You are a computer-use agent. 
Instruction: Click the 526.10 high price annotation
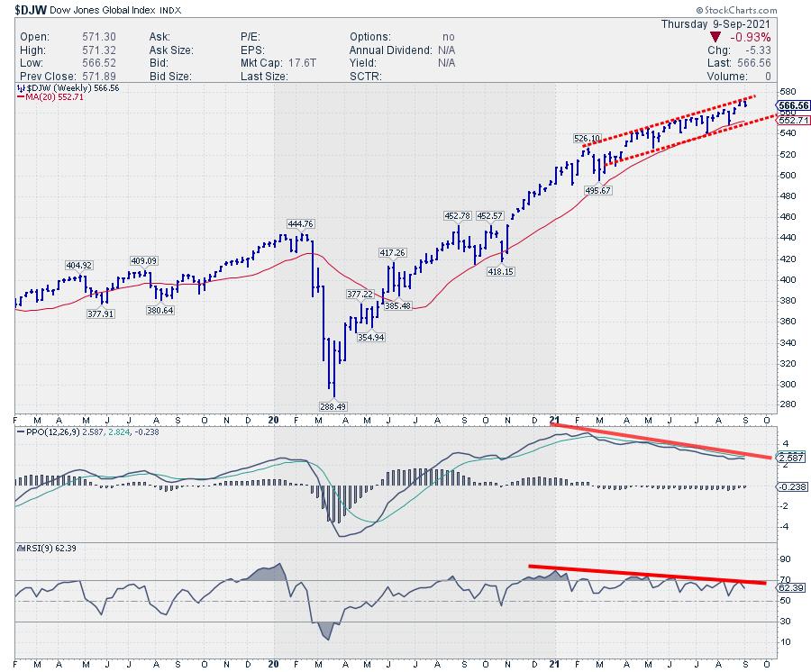[587, 138]
